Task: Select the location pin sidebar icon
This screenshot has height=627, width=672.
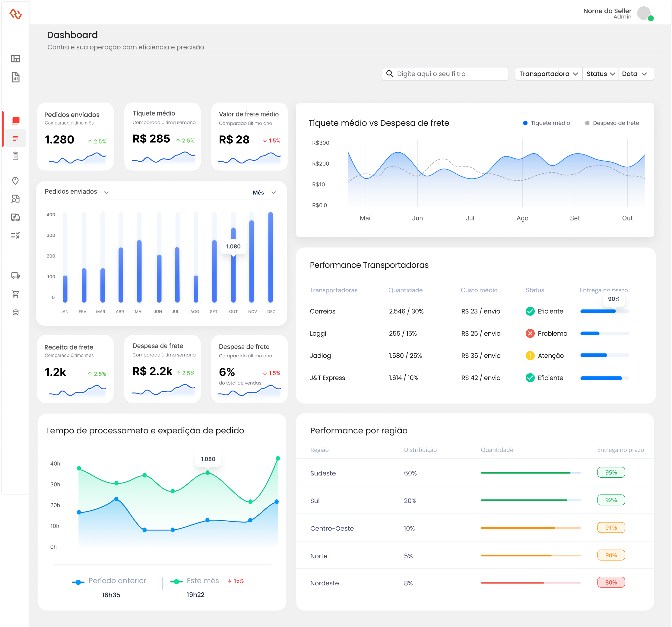Action: click(x=15, y=181)
